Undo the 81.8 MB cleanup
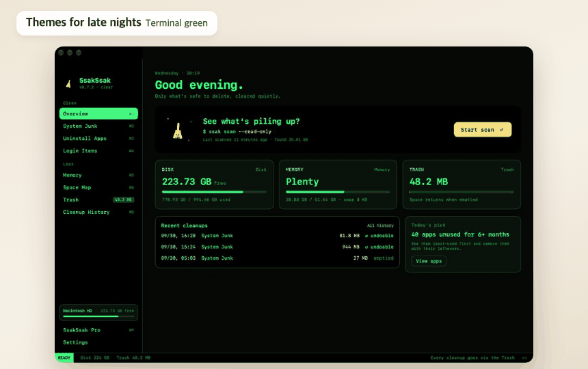588x369 pixels. pyautogui.click(x=379, y=236)
